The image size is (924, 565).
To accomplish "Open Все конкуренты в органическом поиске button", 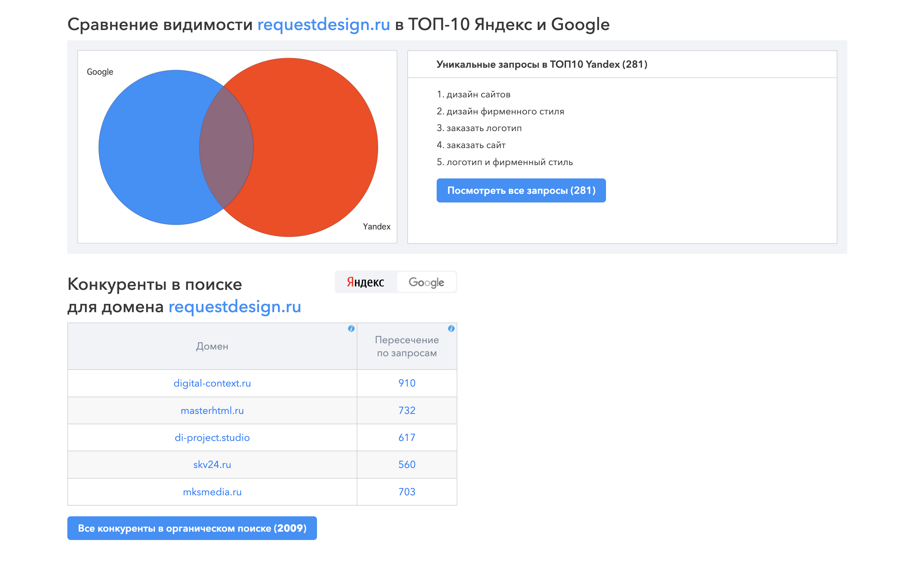I will pos(192,528).
